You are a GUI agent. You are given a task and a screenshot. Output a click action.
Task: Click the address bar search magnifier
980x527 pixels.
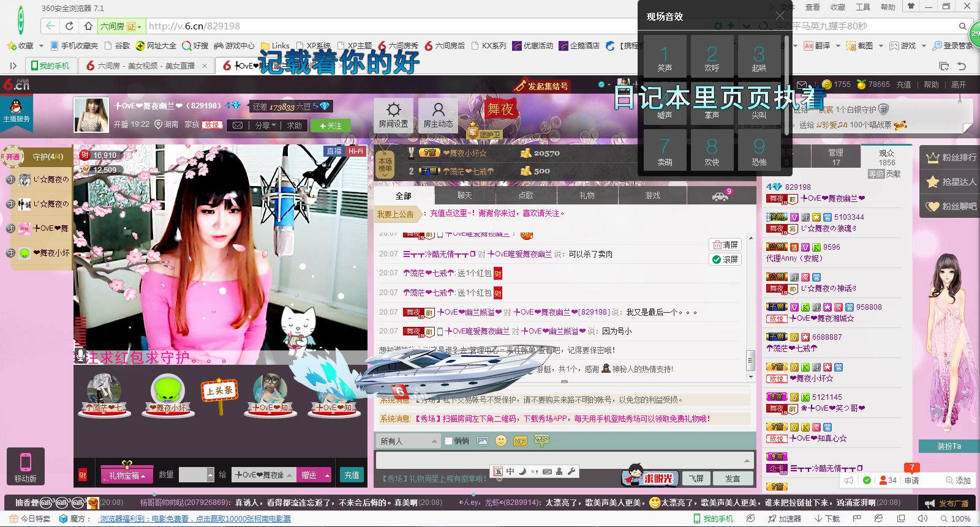pos(963,26)
